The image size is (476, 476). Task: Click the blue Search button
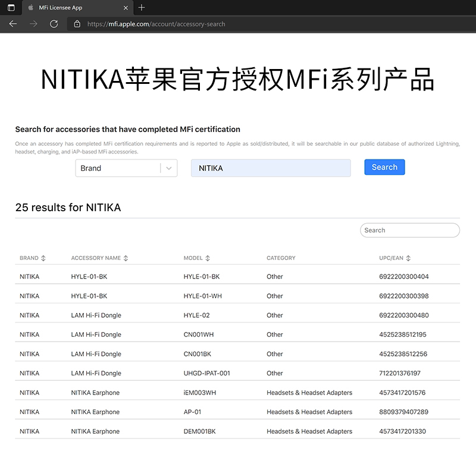pos(384,167)
